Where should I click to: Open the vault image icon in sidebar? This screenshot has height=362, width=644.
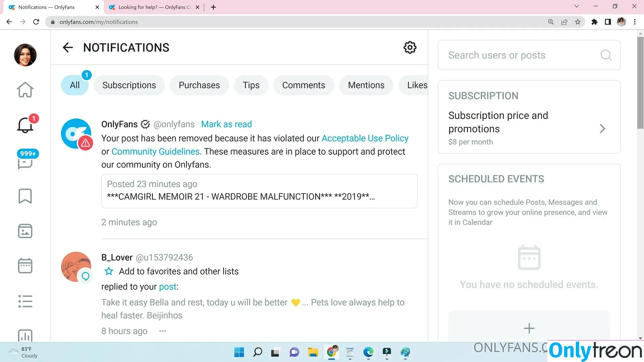25,231
